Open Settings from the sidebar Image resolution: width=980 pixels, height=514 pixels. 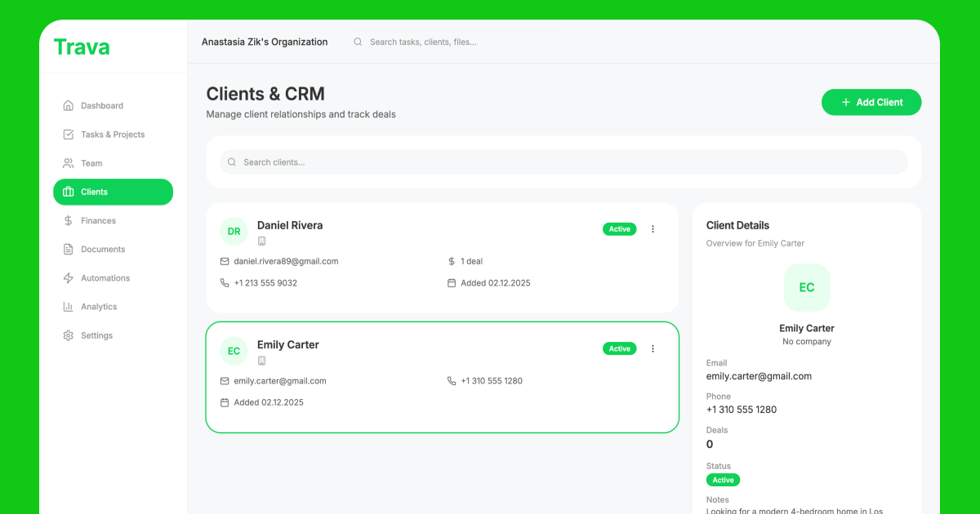(113, 335)
